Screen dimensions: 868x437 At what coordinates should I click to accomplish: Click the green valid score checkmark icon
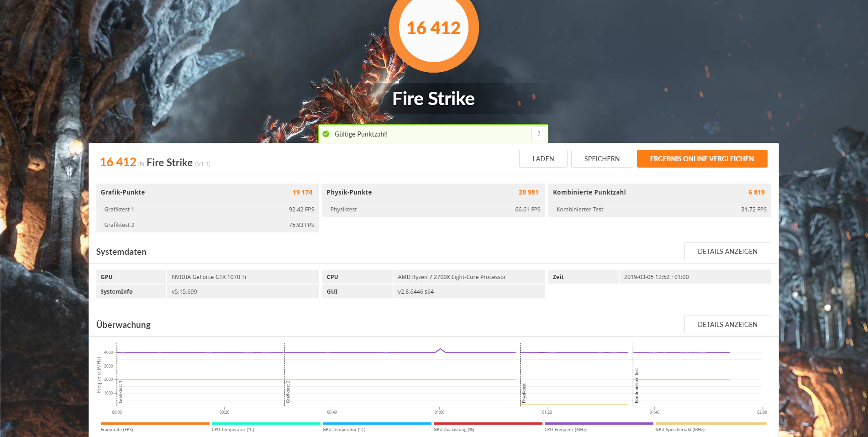pos(326,134)
